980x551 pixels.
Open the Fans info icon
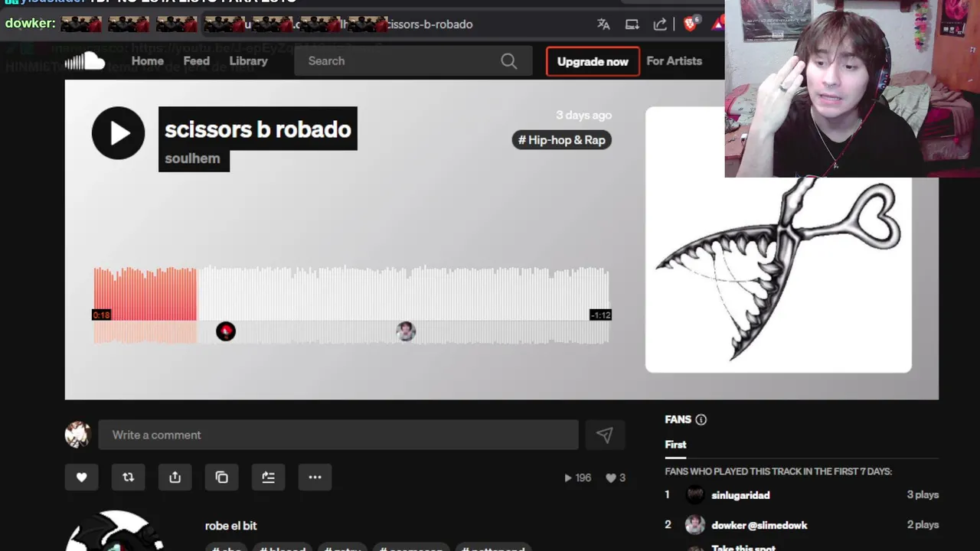click(701, 419)
